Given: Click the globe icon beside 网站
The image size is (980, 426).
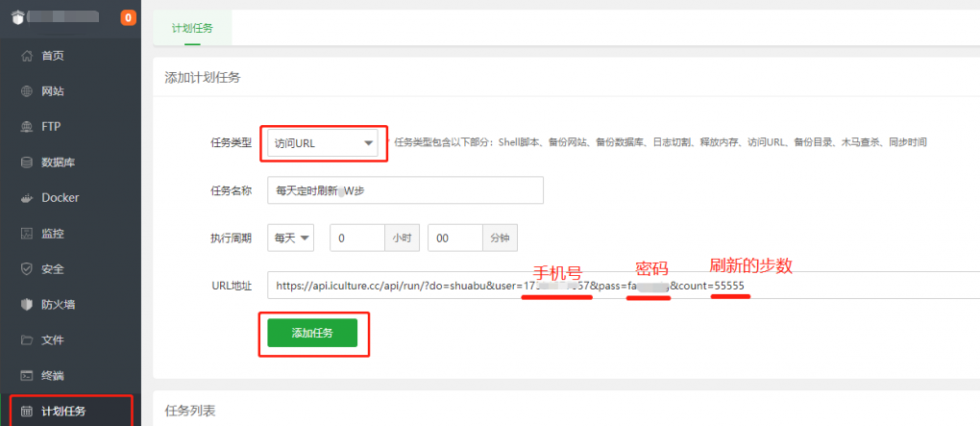Looking at the screenshot, I should [26, 91].
